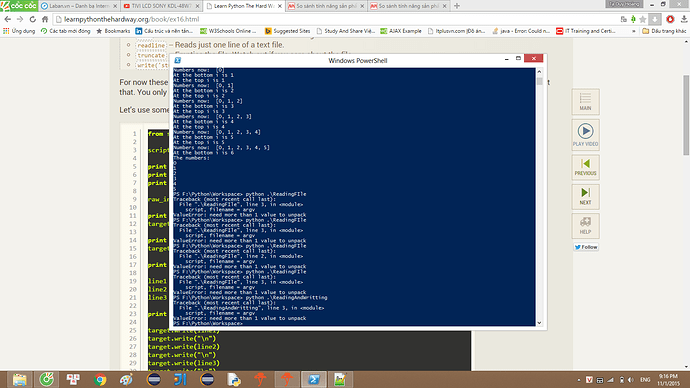Click the browser page vertical scrollbar thumb
Viewport: 690px width, 388px height.
pos(686,115)
